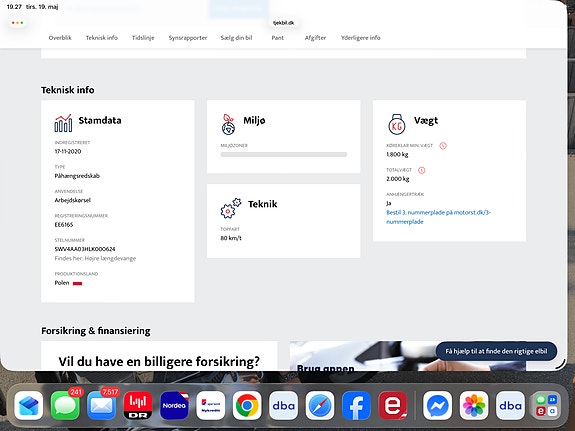Go to the Afgifter tab
The height and width of the screenshot is (431, 575).
coord(315,37)
